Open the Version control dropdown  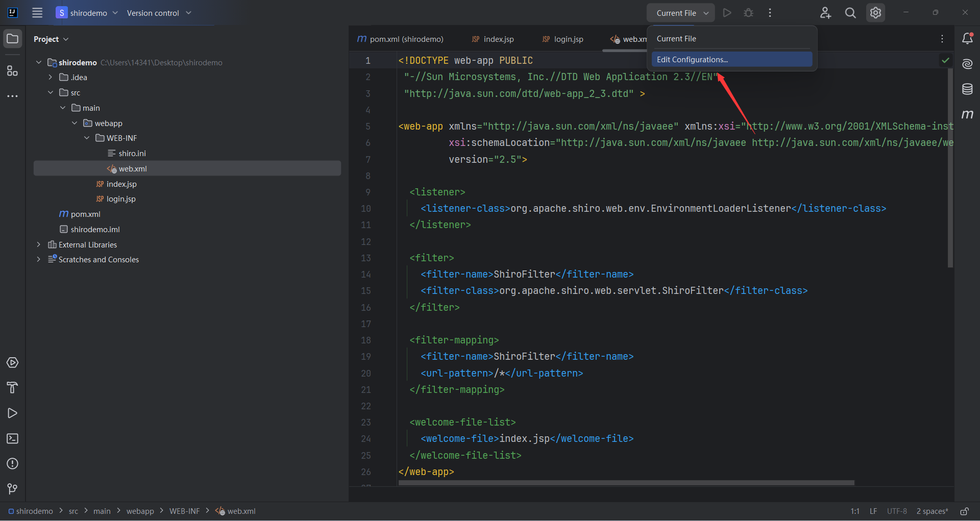pos(159,13)
